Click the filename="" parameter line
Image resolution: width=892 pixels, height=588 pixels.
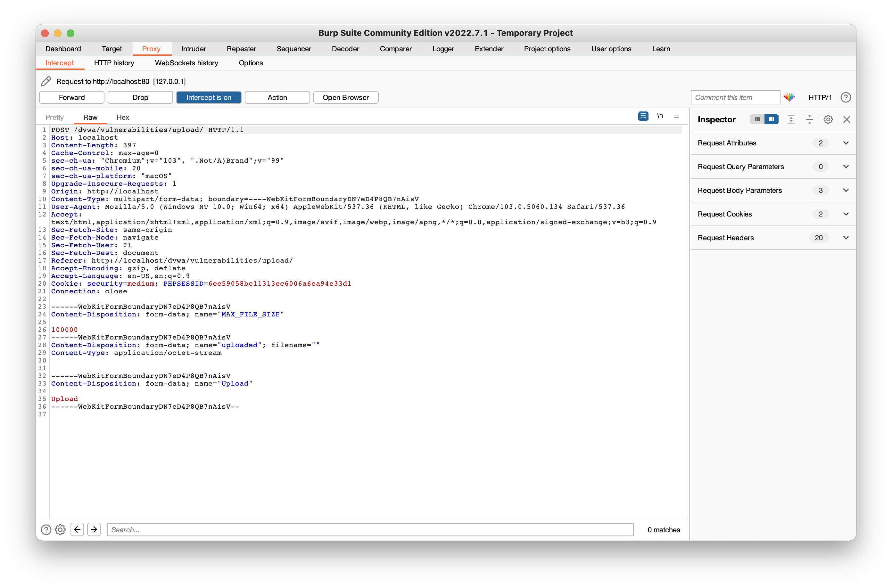(x=185, y=345)
